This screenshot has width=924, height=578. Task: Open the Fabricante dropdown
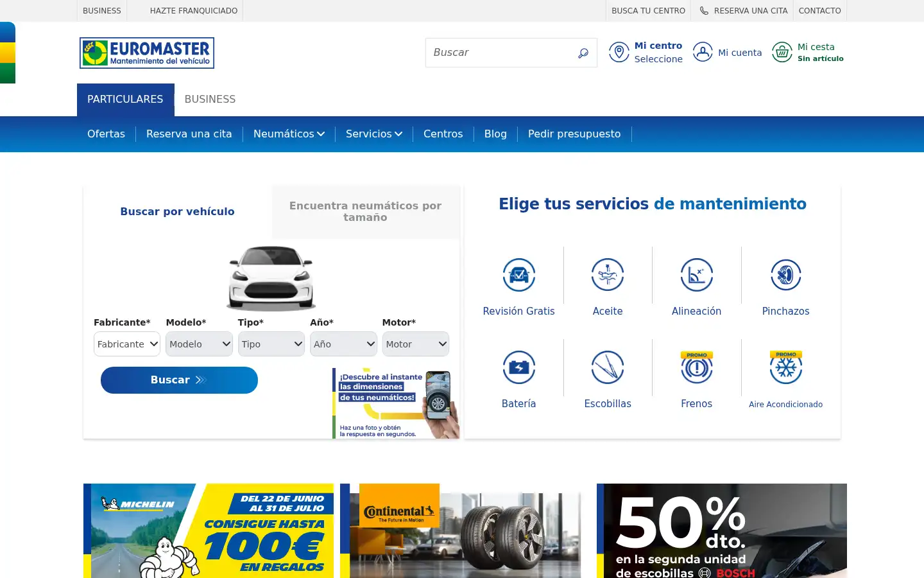(x=127, y=344)
